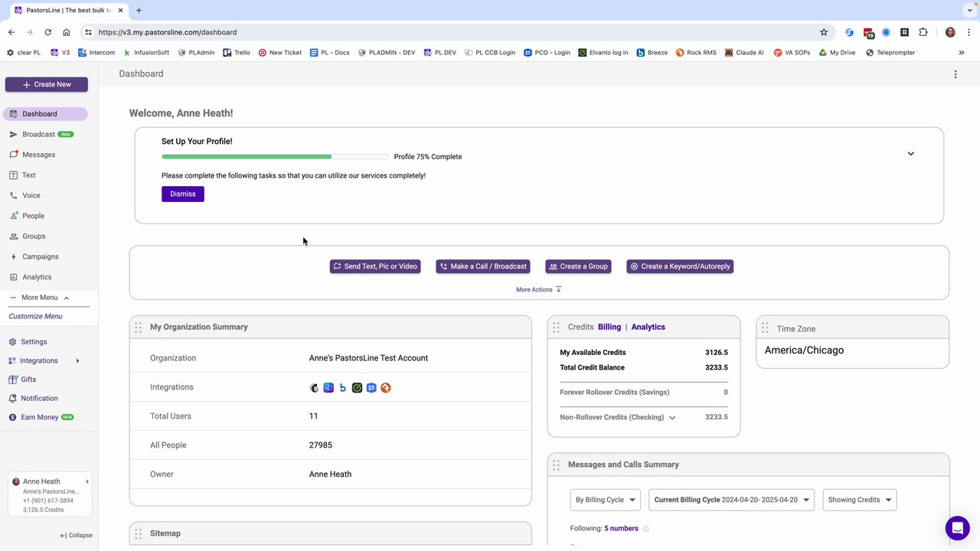Click the Gifts sidebar icon
Viewport: 980px width, 551px height.
tap(13, 380)
